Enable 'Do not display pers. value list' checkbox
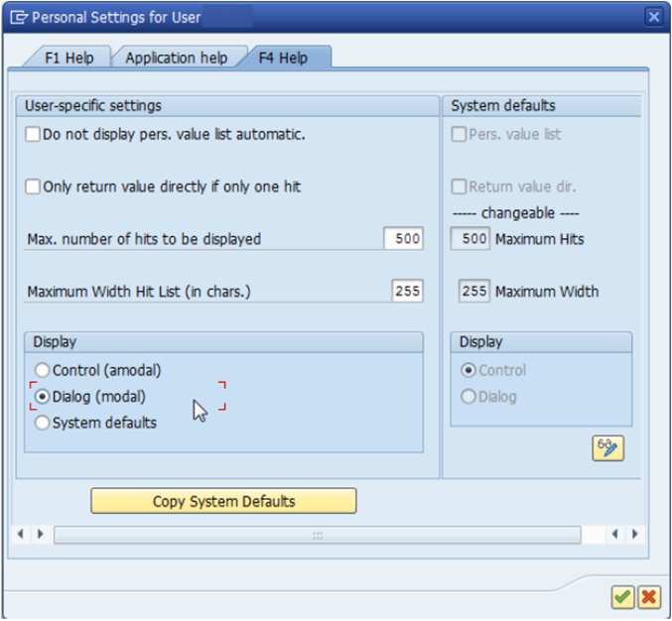The image size is (672, 621). coord(34,134)
